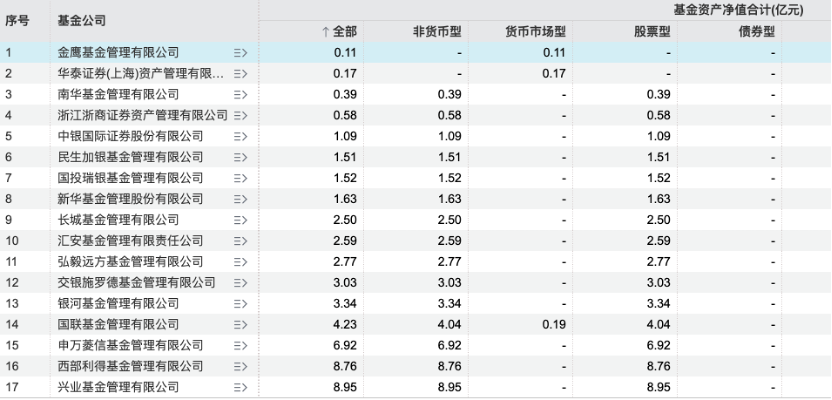Screen dimensions: 832x400
Task: Open details icon for 汇安基金管理有限责任公司
Action: coord(240,241)
